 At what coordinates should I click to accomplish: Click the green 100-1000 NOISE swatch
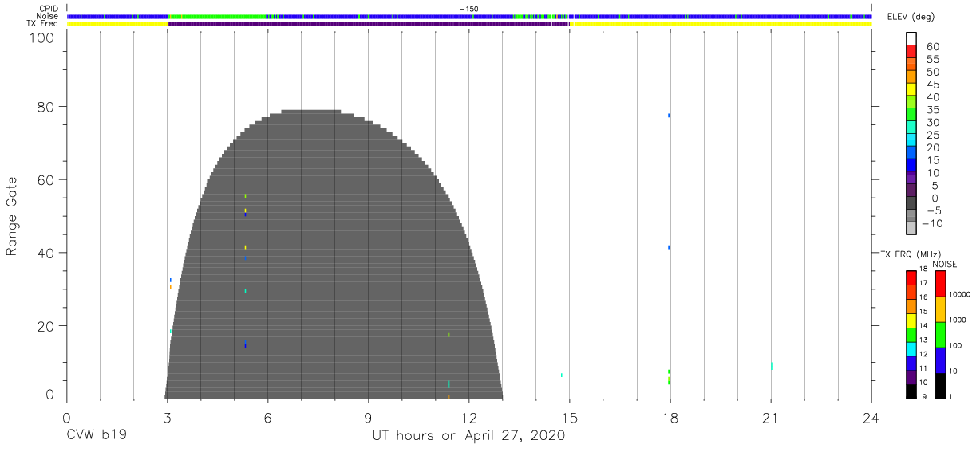[x=940, y=334]
